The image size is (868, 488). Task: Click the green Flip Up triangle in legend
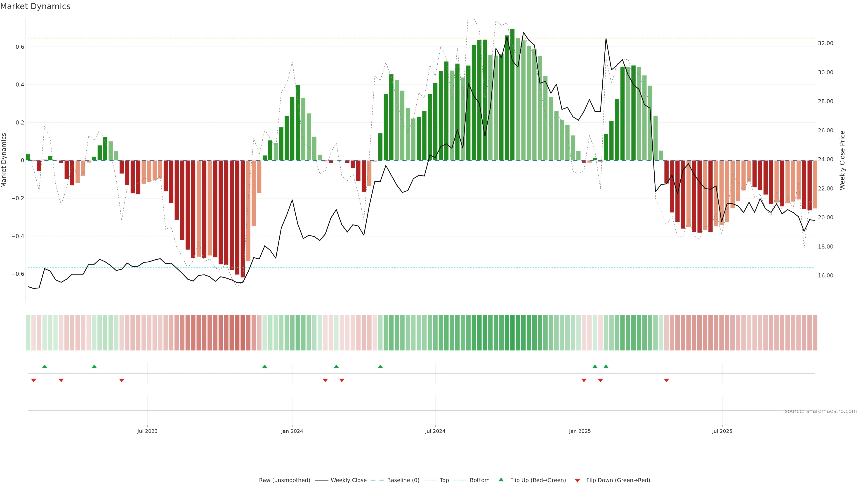click(x=501, y=480)
